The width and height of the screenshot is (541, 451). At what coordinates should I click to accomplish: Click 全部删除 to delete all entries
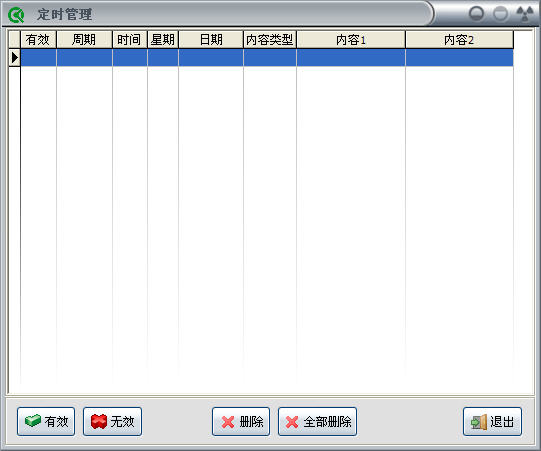pos(317,421)
